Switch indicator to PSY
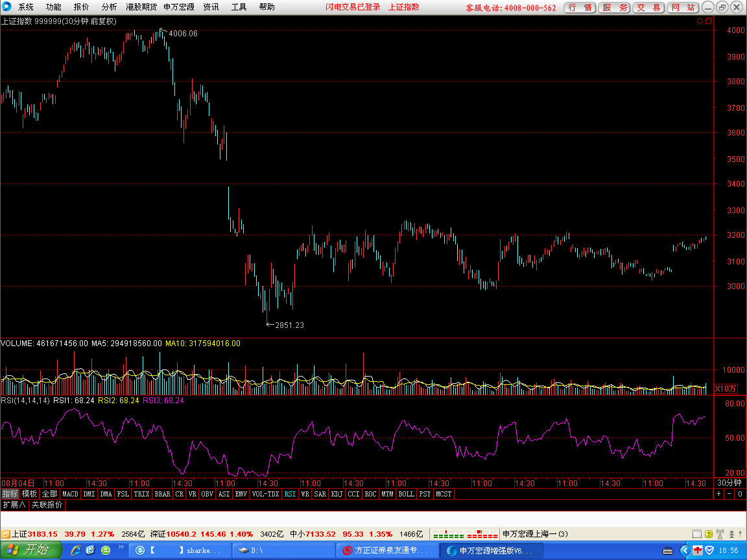 click(425, 494)
